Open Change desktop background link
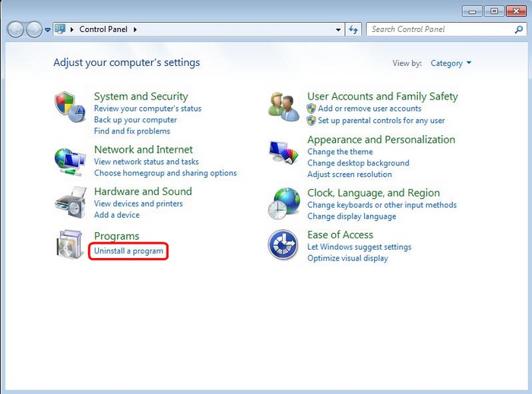Image resolution: width=532 pixels, height=394 pixels. click(x=358, y=163)
